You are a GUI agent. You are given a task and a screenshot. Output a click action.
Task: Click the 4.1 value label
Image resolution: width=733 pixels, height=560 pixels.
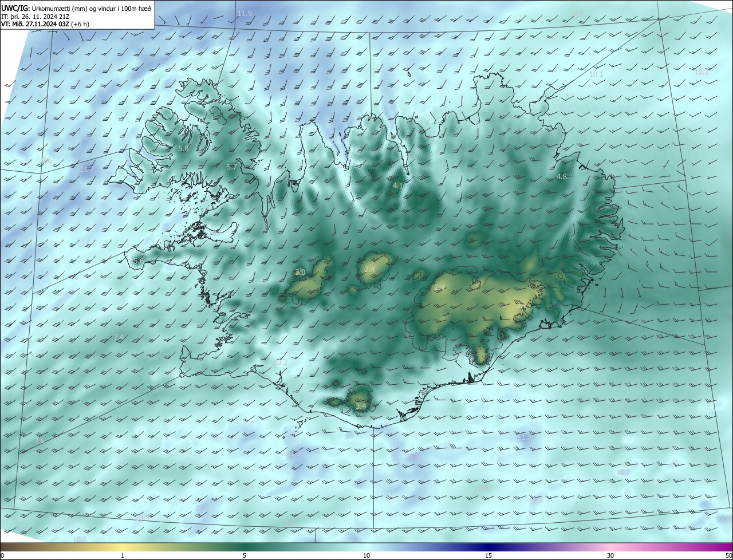[397, 186]
